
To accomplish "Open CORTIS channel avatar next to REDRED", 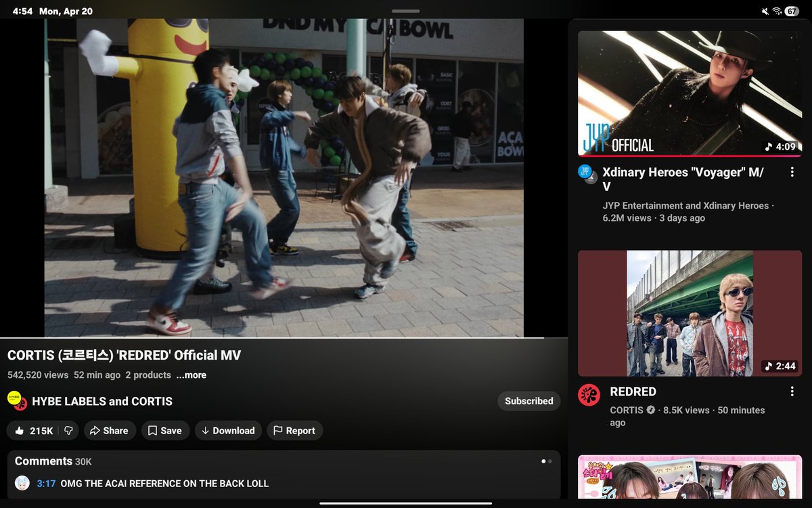I will 589,396.
